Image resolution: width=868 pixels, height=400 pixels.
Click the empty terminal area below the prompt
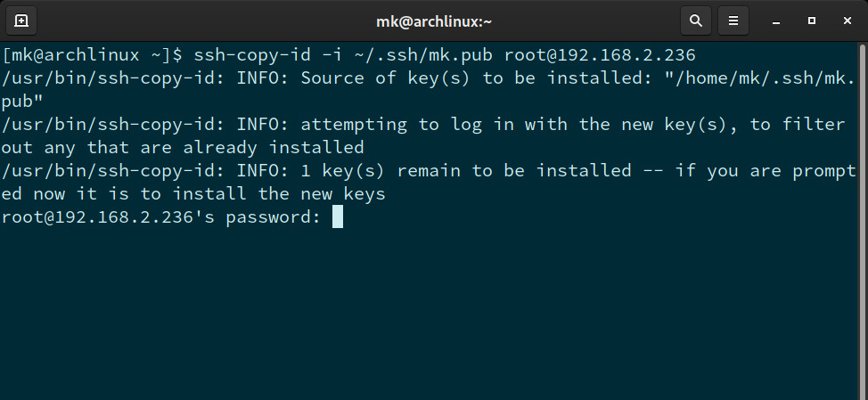[434, 312]
